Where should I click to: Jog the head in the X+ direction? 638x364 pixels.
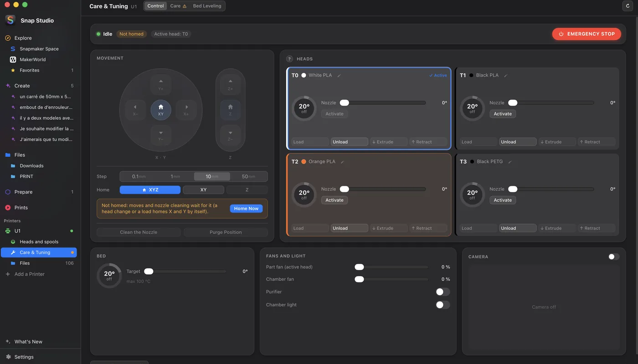click(x=186, y=110)
